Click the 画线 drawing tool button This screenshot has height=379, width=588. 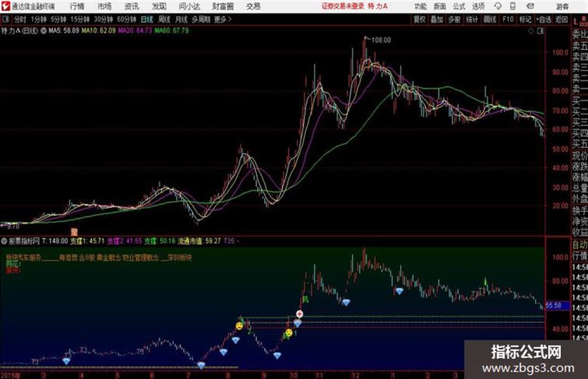pyautogui.click(x=490, y=19)
